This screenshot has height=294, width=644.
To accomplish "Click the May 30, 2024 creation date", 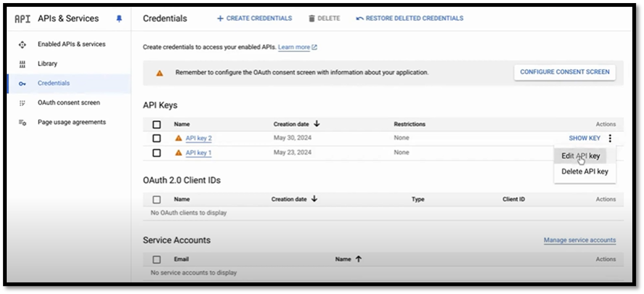I will click(x=293, y=138).
